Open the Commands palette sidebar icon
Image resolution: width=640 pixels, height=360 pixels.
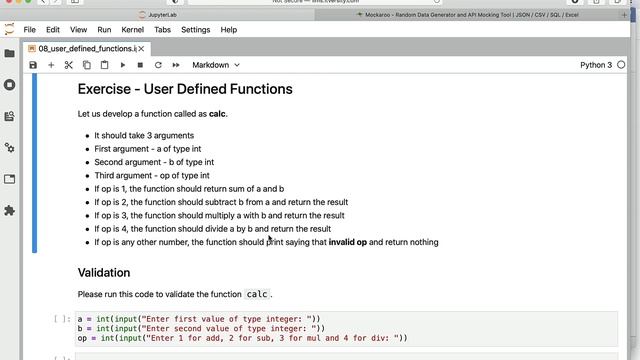[x=9, y=116]
